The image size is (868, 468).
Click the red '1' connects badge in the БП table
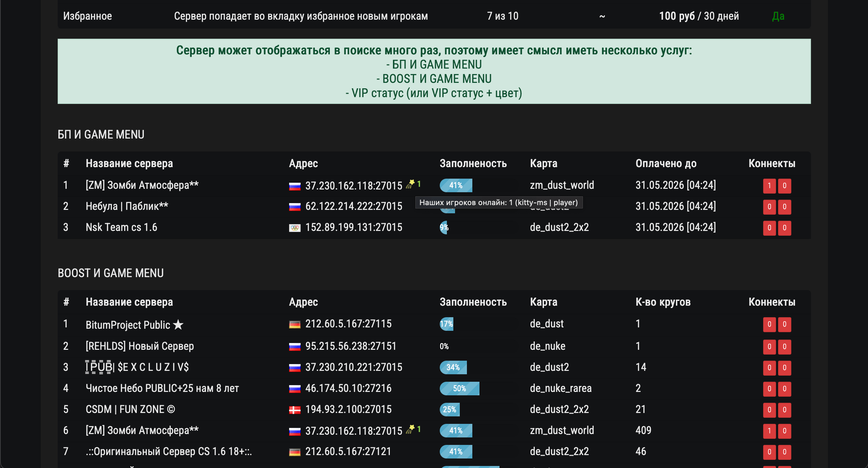769,186
